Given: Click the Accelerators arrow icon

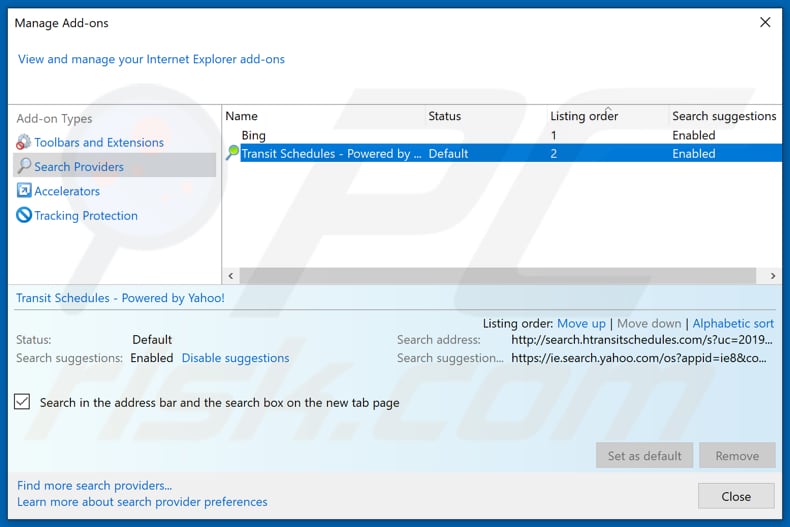Looking at the screenshot, I should click(x=24, y=190).
